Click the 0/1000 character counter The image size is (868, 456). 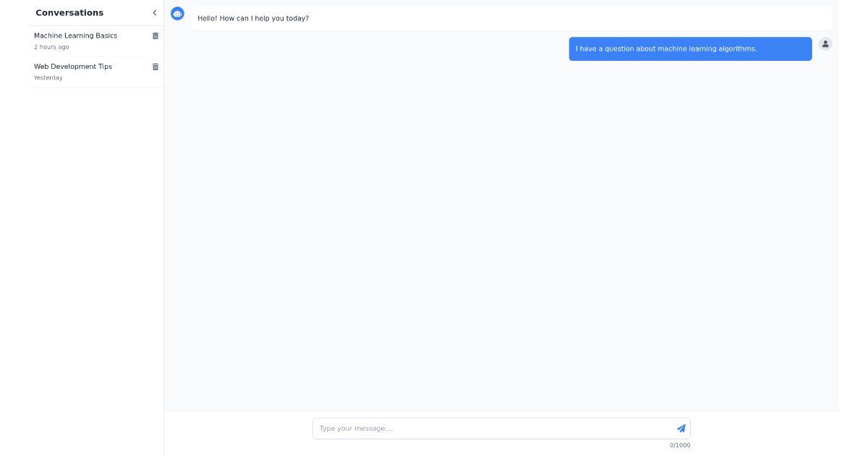point(680,445)
